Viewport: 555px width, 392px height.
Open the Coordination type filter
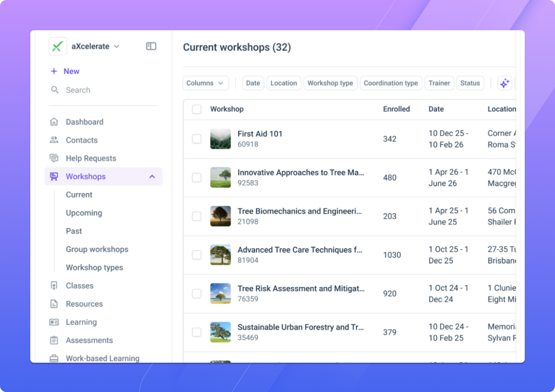(391, 83)
